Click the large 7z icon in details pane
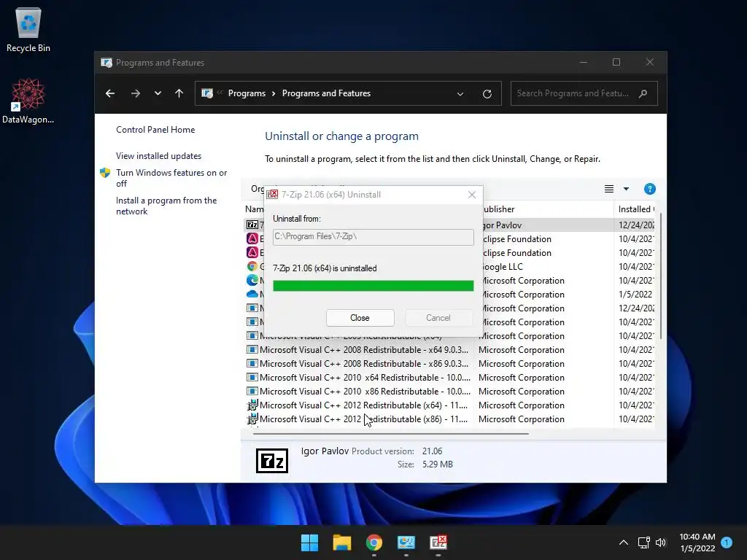This screenshot has height=560, width=747. [272, 461]
